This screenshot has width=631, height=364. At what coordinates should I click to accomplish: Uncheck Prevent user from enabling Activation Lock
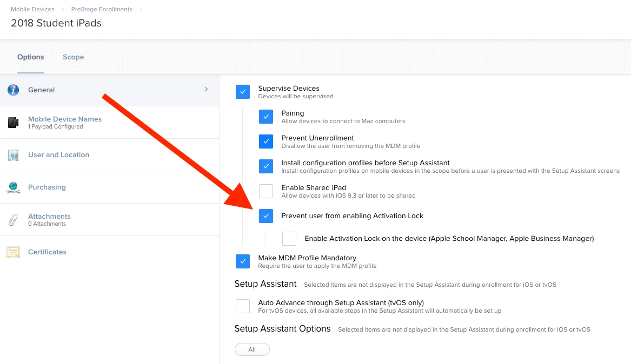click(x=266, y=215)
